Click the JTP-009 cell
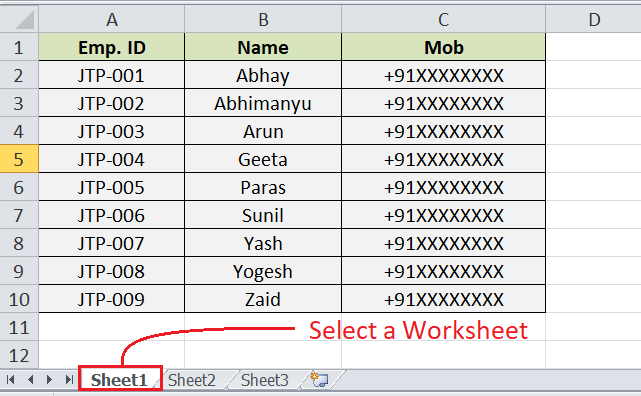Image resolution: width=641 pixels, height=396 pixels. tap(112, 299)
